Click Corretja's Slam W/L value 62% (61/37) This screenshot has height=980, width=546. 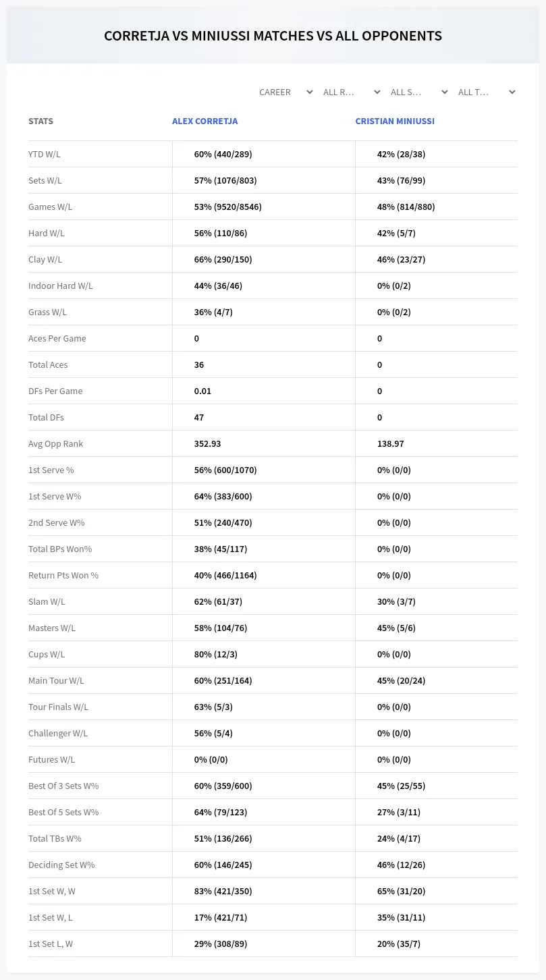point(218,601)
